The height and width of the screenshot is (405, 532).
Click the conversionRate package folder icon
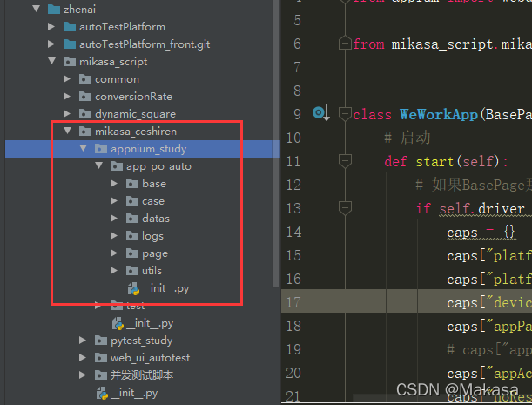[85, 97]
